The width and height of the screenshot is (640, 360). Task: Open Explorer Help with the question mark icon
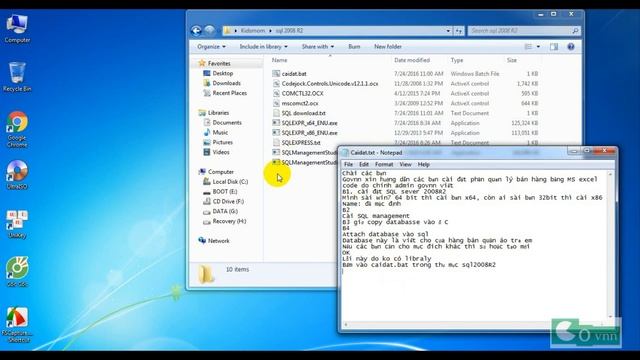571,47
